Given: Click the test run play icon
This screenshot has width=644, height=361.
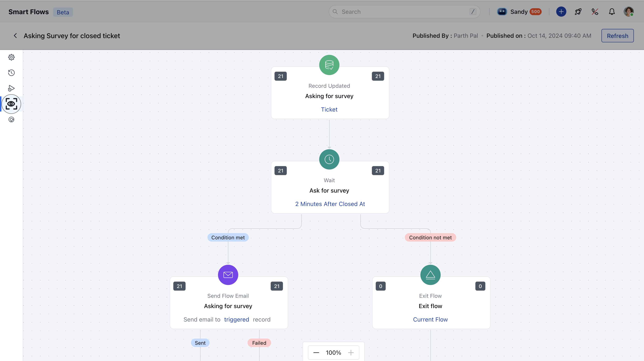Looking at the screenshot, I should pos(11,88).
